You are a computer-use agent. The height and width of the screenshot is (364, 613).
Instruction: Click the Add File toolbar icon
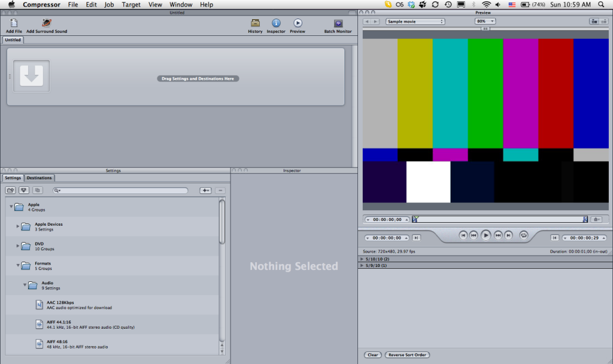pyautogui.click(x=13, y=23)
